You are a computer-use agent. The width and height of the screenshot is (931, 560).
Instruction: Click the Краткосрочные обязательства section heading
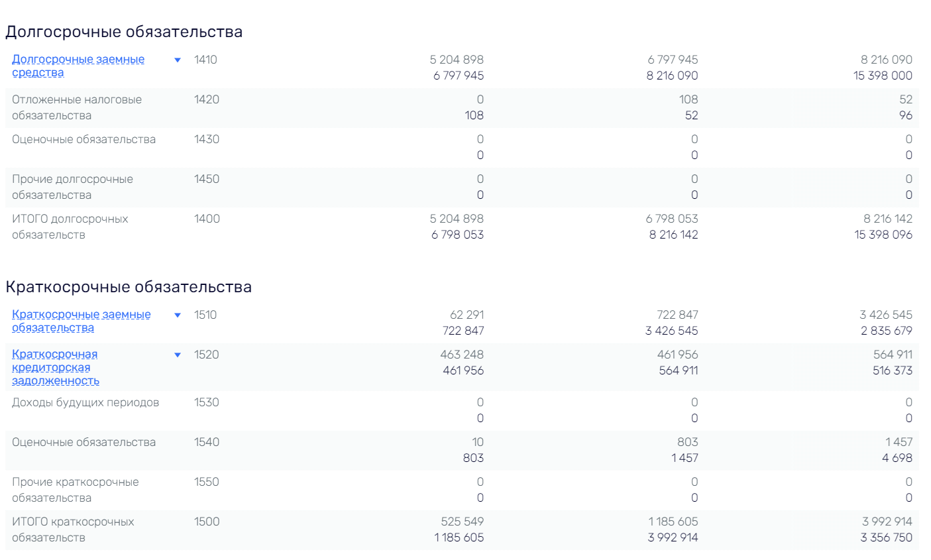tap(129, 287)
